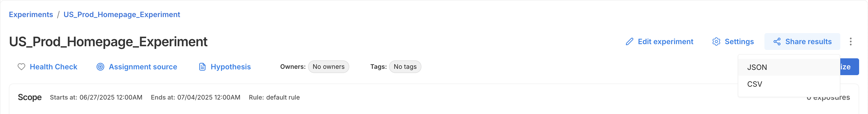
Task: Click the partially hidden blue button
Action: pos(849,67)
